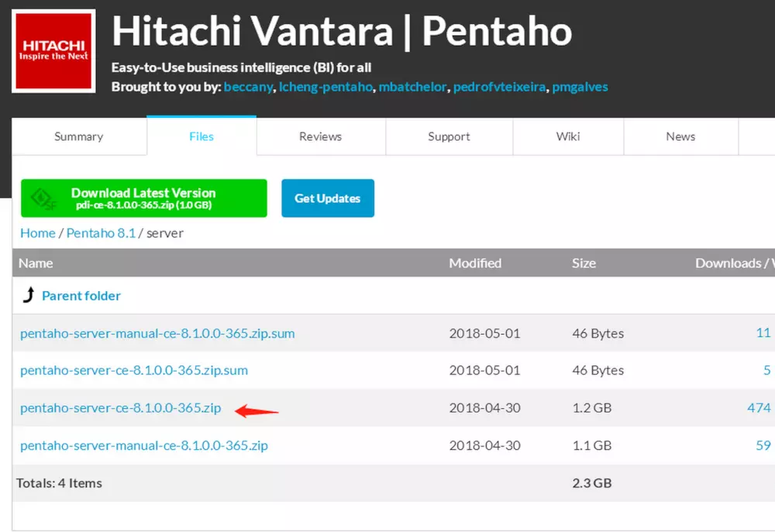Viewport: 775px width, 532px height.
Task: Select the Files tab
Action: [x=201, y=136]
